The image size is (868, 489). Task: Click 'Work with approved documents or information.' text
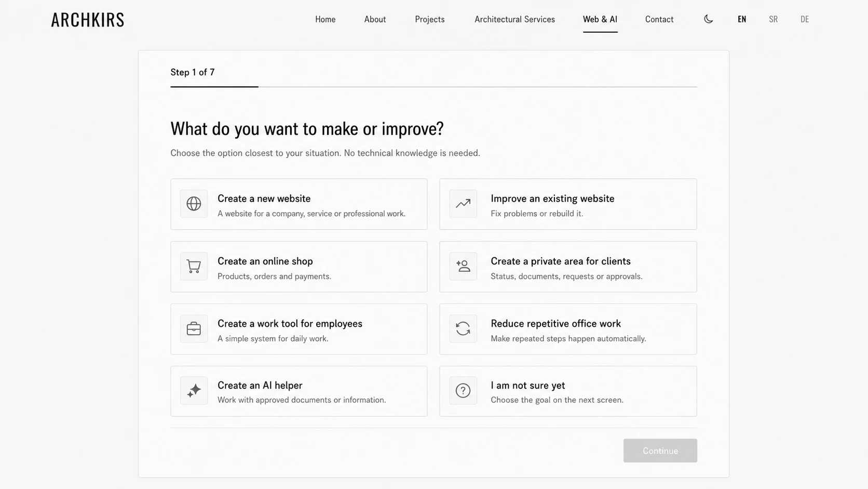coord(302,400)
